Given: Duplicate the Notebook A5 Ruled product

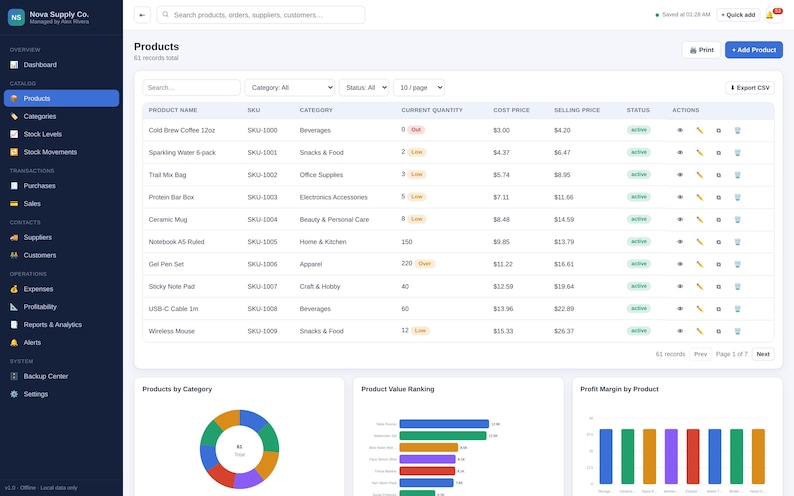Looking at the screenshot, I should click(x=718, y=241).
